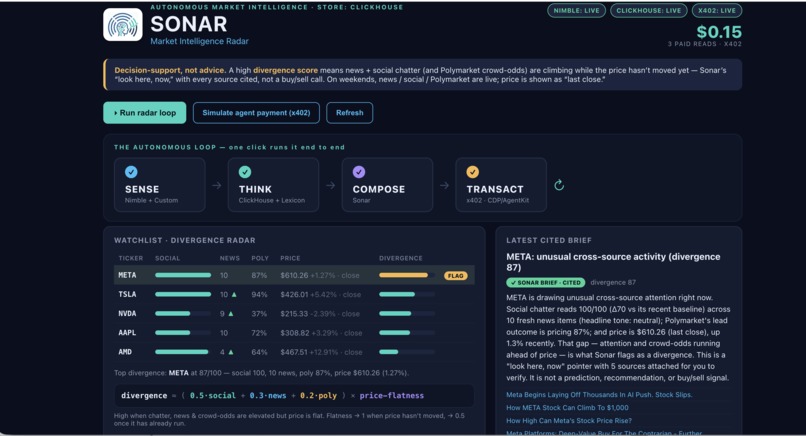Select the NVDA ticker row
The image size is (806, 436).
click(x=294, y=314)
